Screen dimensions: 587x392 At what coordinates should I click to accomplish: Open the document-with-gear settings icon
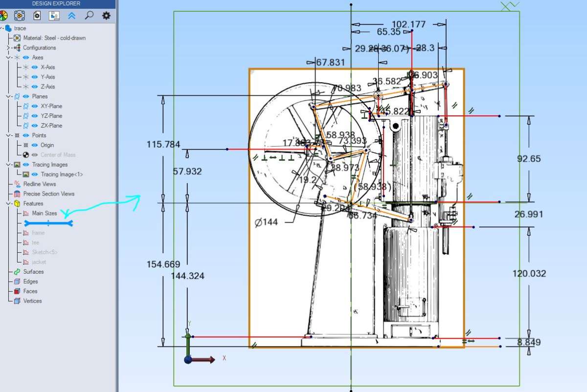point(37,16)
